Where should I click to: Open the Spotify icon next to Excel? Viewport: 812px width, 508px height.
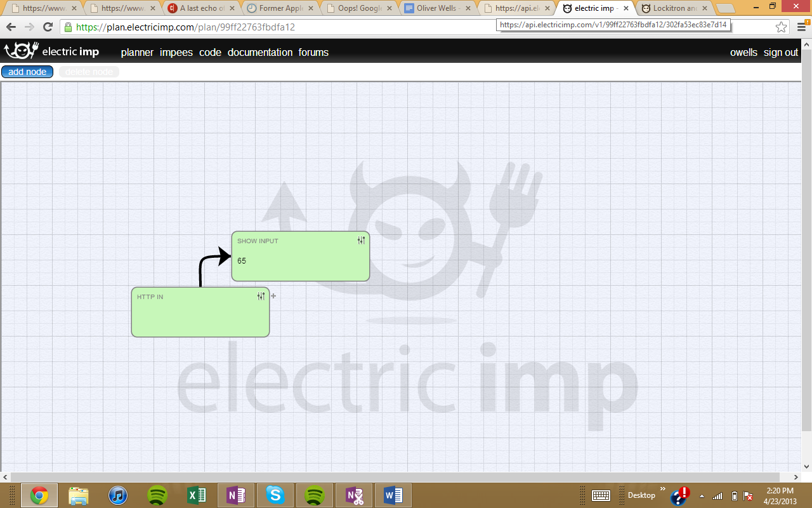click(157, 495)
